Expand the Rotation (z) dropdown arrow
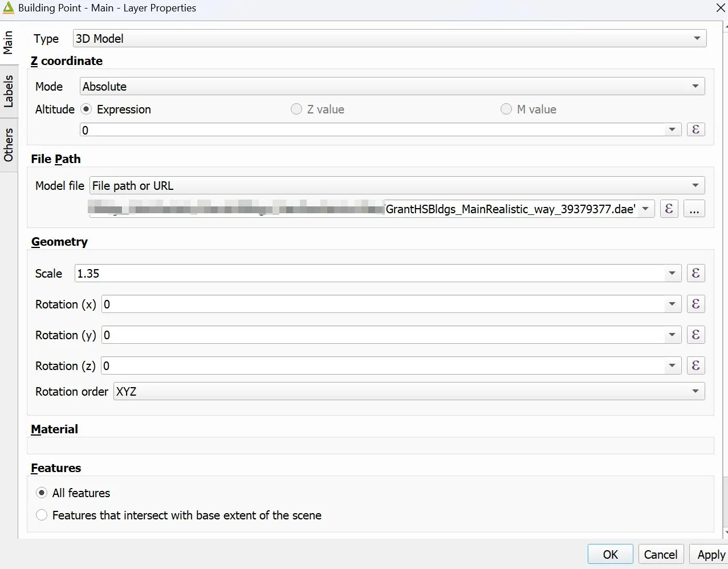728x569 pixels. (672, 365)
